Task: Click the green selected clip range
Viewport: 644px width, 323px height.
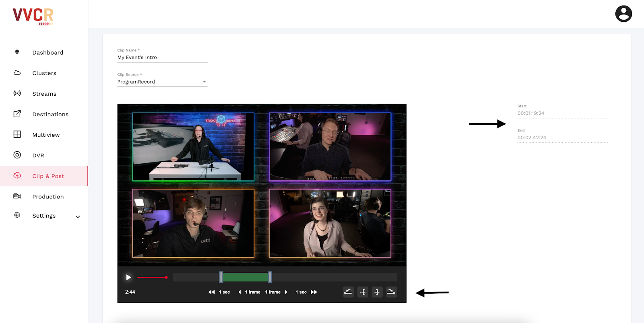Action: point(246,277)
